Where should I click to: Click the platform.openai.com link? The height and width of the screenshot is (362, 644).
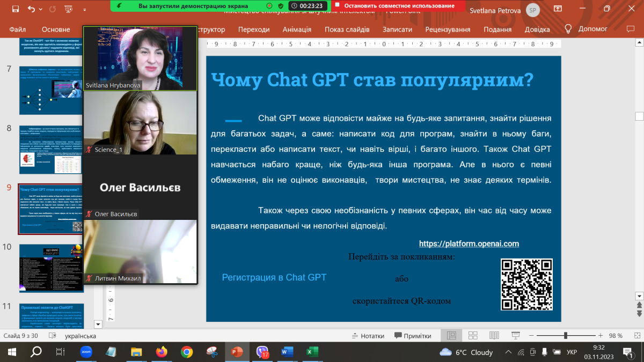(469, 243)
